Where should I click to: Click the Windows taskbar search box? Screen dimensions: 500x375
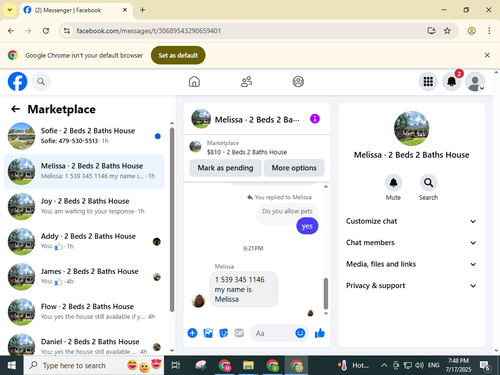click(x=94, y=365)
